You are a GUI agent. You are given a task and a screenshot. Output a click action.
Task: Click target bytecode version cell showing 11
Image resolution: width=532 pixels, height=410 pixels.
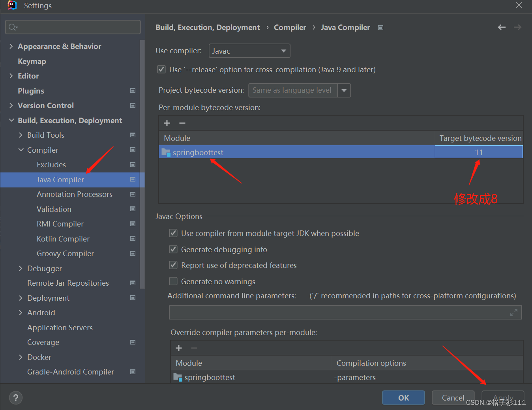coord(479,152)
